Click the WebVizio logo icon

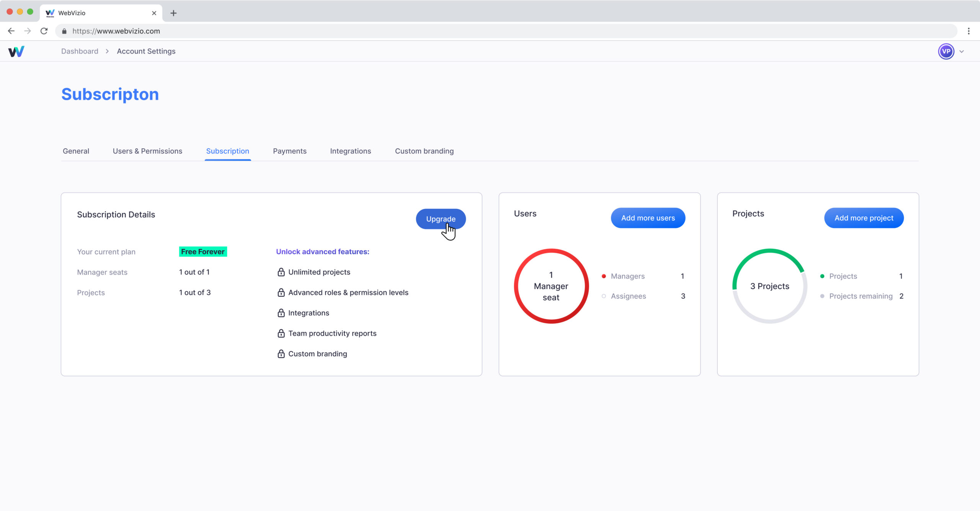[x=16, y=51]
